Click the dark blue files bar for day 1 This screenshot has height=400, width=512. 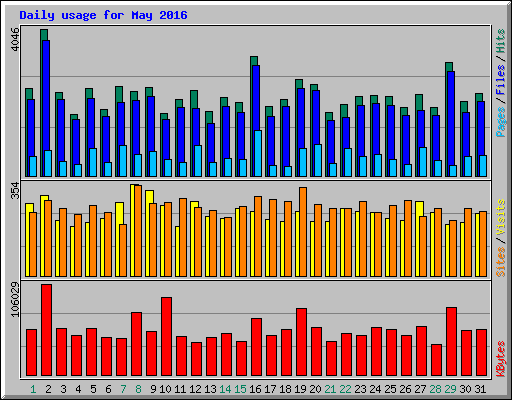(x=30, y=128)
